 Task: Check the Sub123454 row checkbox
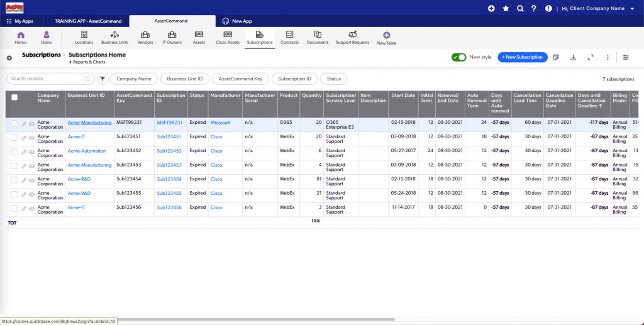click(x=14, y=180)
